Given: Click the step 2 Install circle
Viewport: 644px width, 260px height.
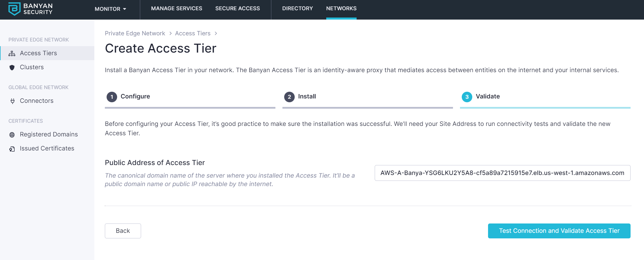Looking at the screenshot, I should 289,97.
